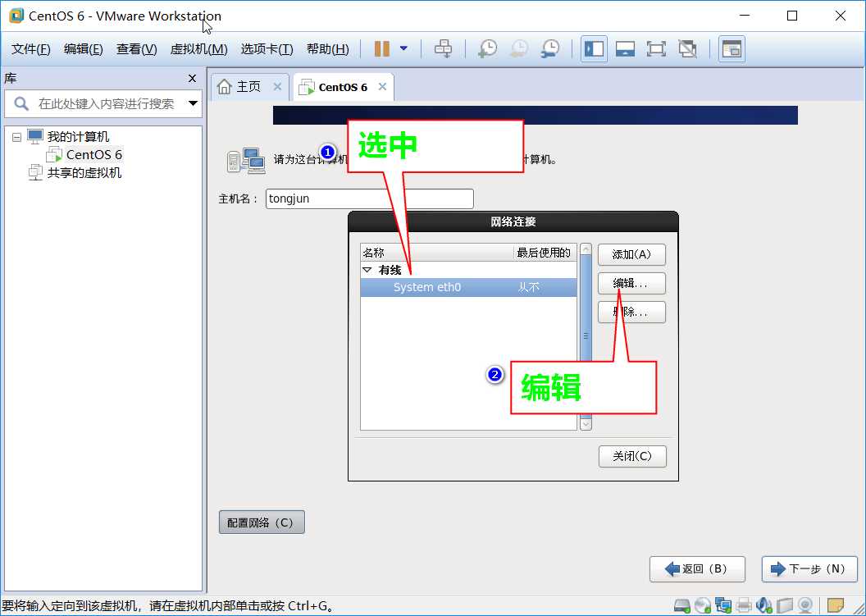Open the 帮助(H) menu
Screen dimensions: 866x616
coord(327,49)
